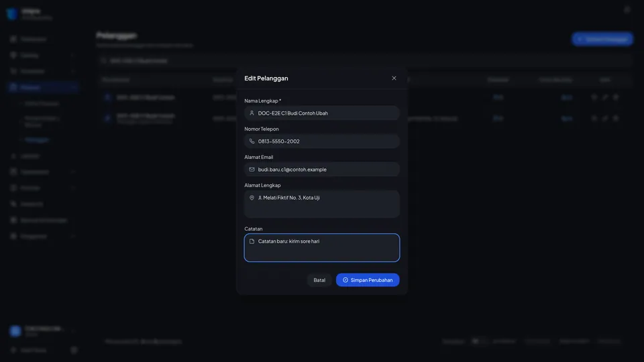Click the map pin icon in address field
The image size is (644, 362).
[252, 197]
